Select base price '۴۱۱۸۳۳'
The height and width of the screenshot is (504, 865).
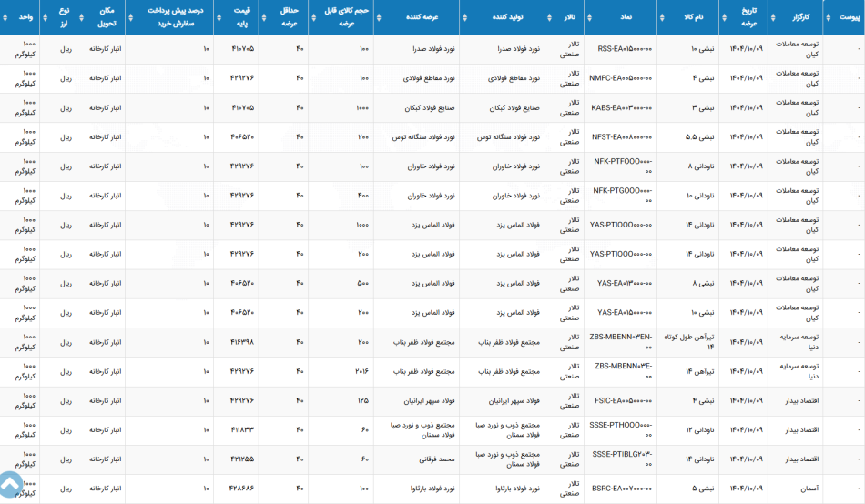point(242,430)
